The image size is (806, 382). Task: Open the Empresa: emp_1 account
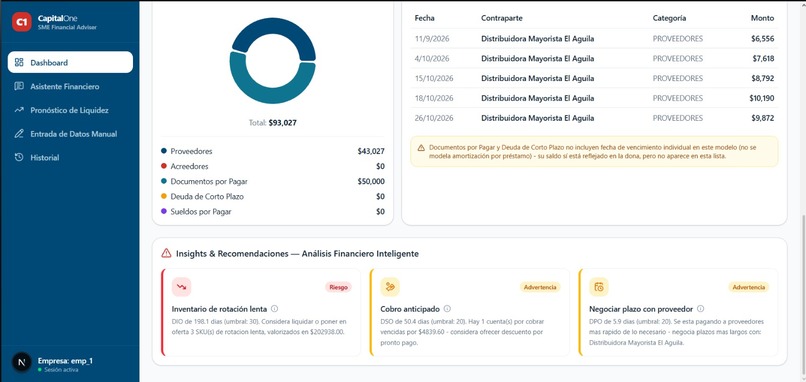[x=65, y=361]
